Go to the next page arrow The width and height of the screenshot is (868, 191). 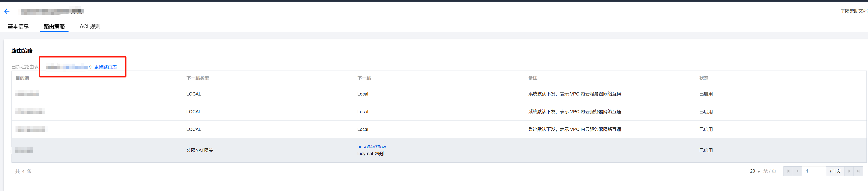[x=849, y=171]
